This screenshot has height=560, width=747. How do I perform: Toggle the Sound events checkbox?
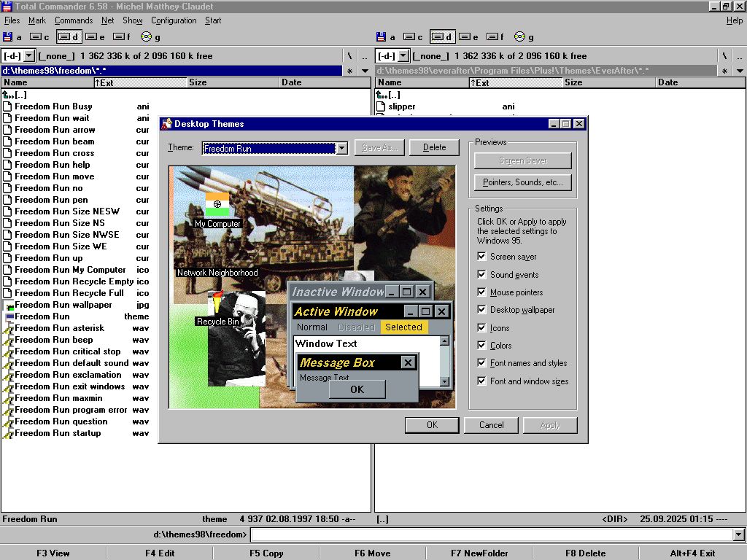[x=481, y=274]
